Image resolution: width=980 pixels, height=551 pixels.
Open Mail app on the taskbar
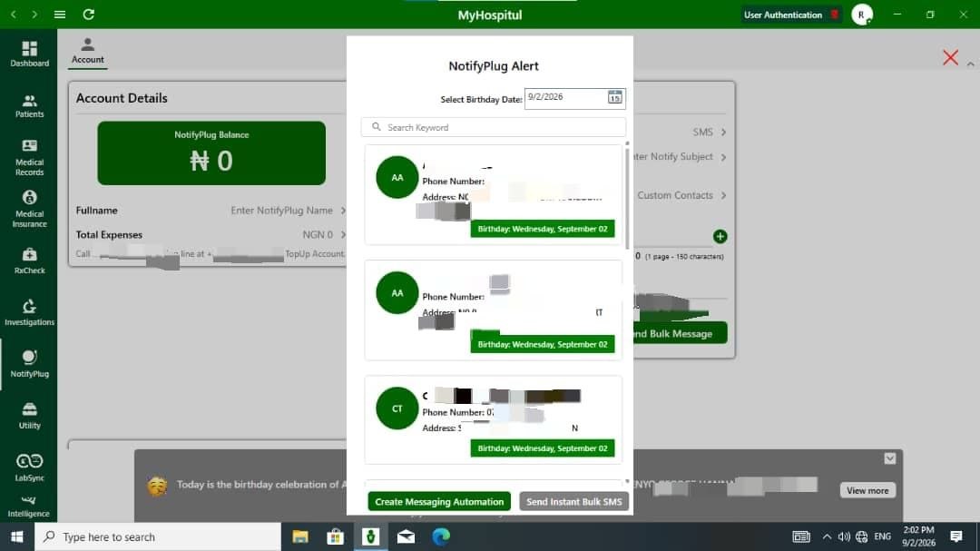(407, 536)
